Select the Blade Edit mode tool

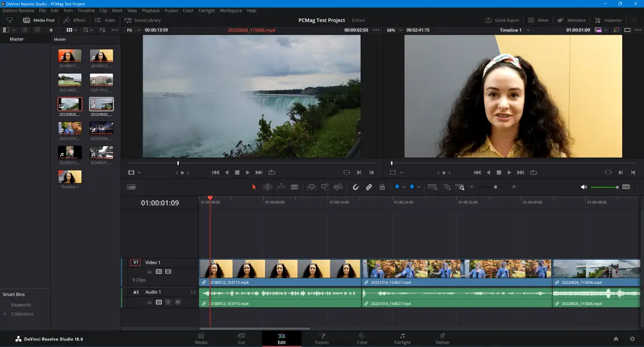(295, 186)
